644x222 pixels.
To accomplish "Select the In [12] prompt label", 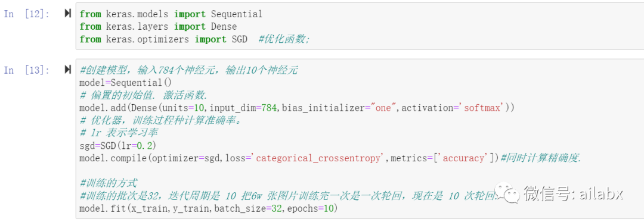I will pos(27,14).
